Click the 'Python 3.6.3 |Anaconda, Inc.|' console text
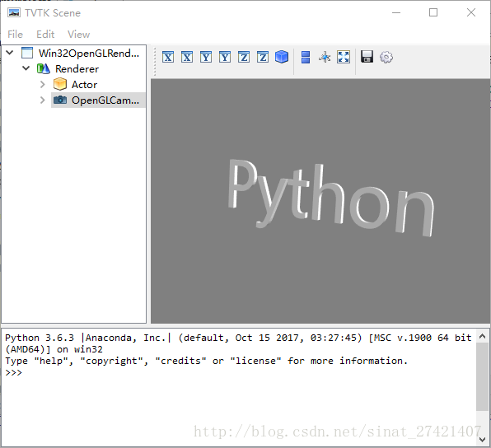The image size is (491, 448). coord(88,338)
